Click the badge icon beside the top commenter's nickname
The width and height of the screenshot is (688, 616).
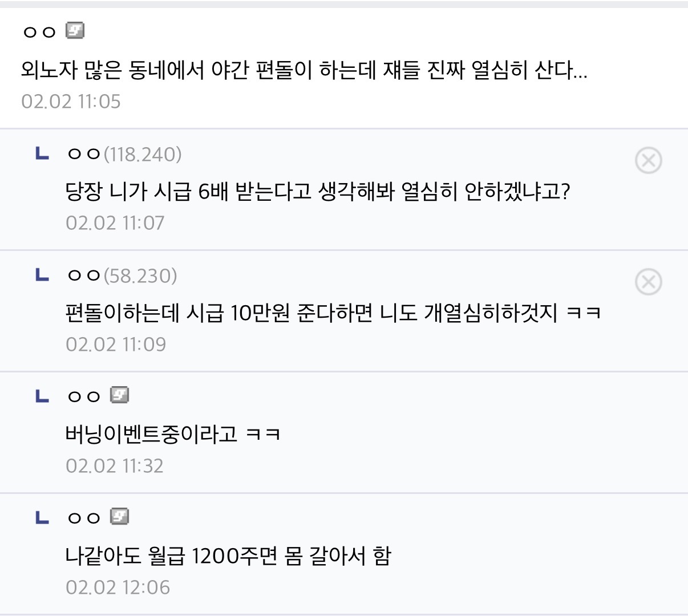coord(75,30)
